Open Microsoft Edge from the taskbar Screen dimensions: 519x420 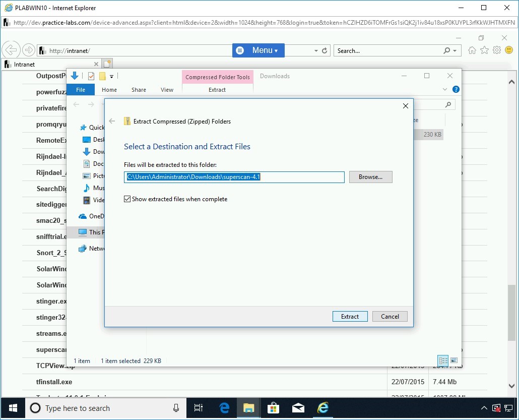(x=224, y=408)
